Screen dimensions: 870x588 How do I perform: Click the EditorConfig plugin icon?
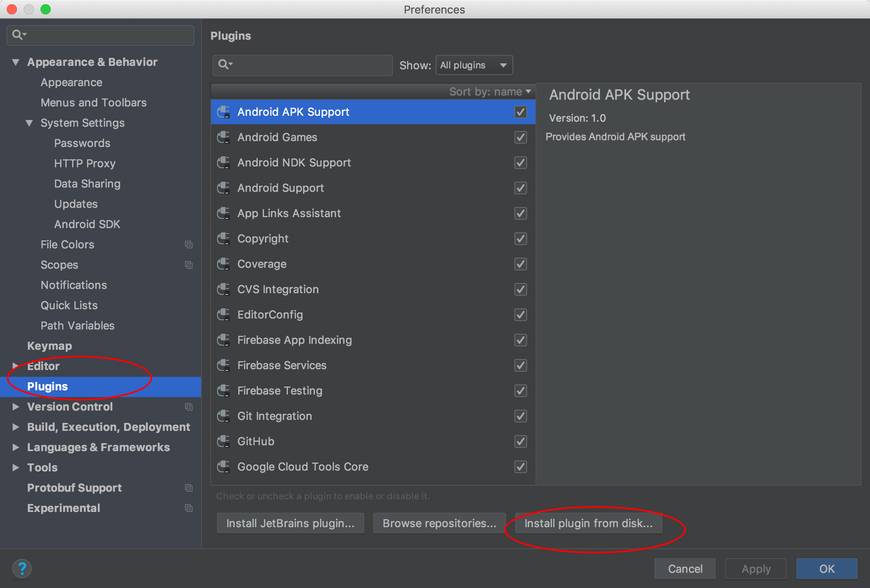(223, 315)
